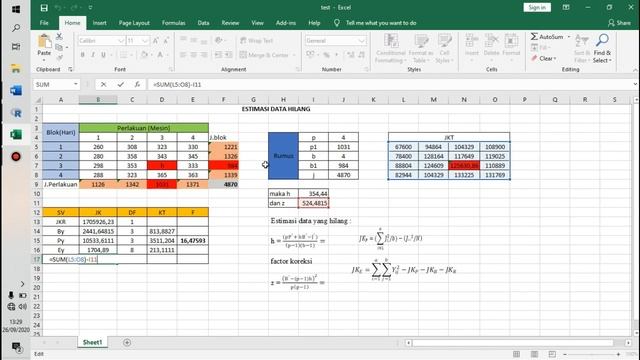Copy using the clipboard copy icon

(59, 47)
